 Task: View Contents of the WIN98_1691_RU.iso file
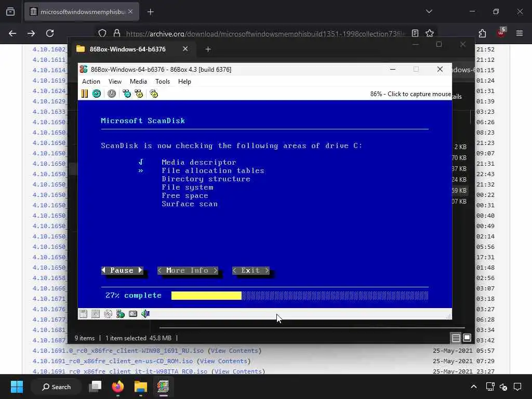(234, 351)
